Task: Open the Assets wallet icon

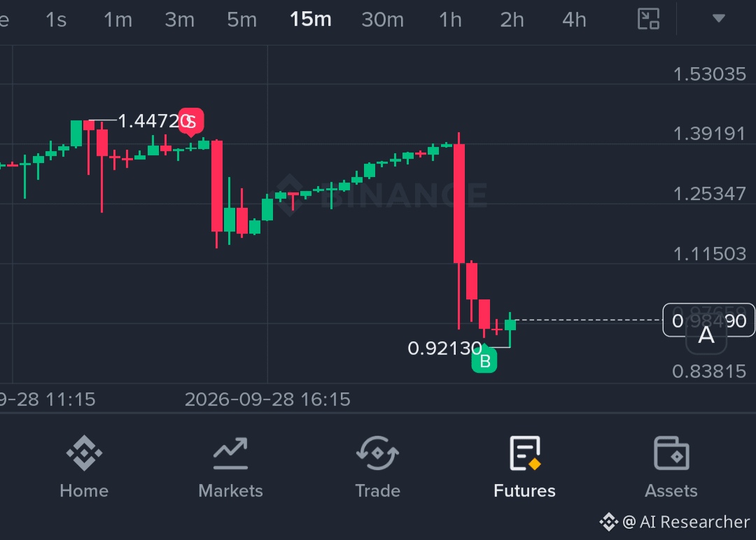Action: [671, 453]
